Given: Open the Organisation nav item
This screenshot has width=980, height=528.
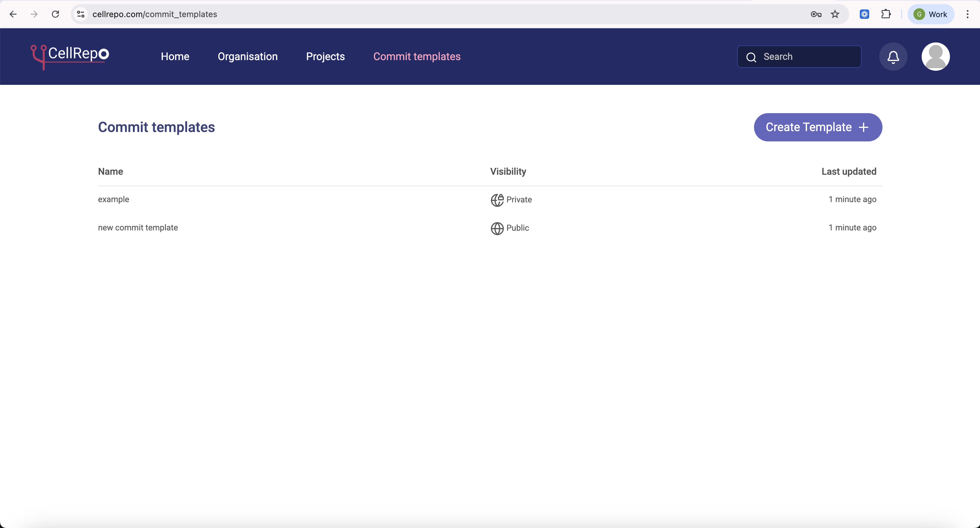Looking at the screenshot, I should [x=248, y=57].
